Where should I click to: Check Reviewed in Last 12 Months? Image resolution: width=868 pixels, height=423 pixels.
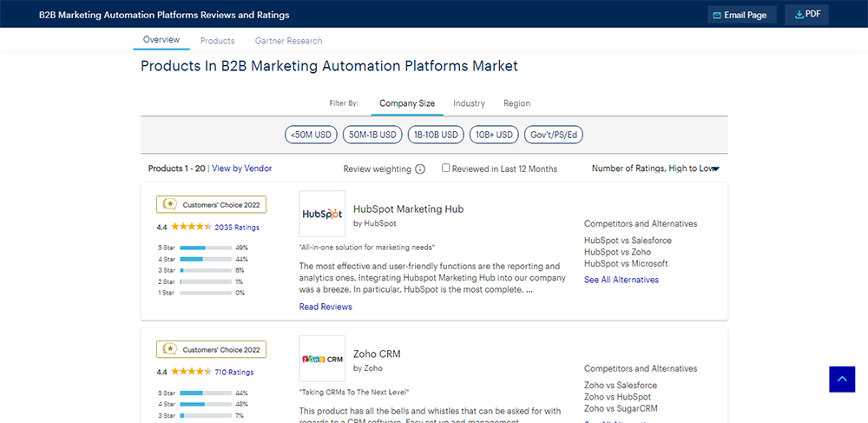(445, 169)
